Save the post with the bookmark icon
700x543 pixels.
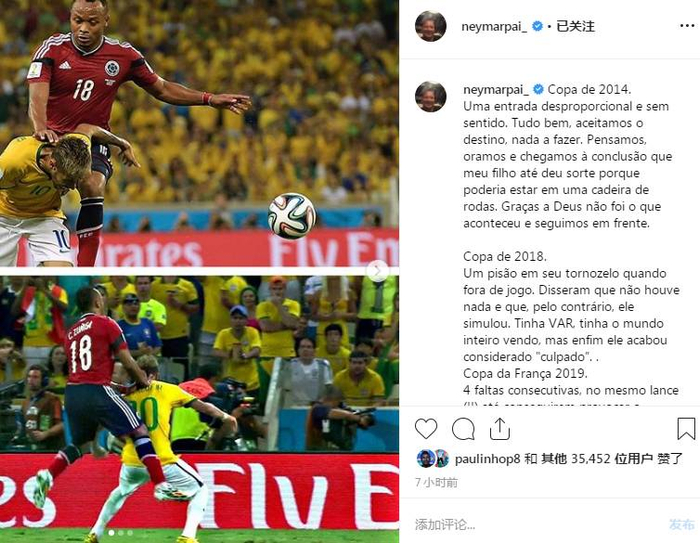pos(686,429)
